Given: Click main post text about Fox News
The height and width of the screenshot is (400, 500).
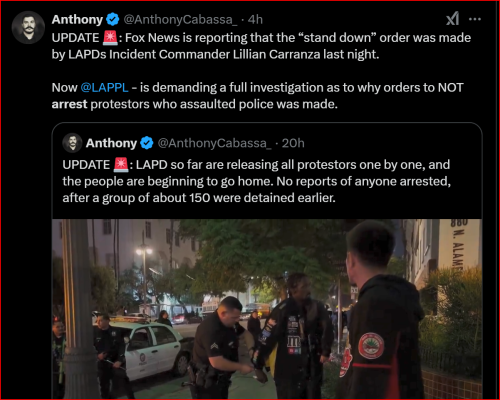Looking at the screenshot, I should point(261,46).
